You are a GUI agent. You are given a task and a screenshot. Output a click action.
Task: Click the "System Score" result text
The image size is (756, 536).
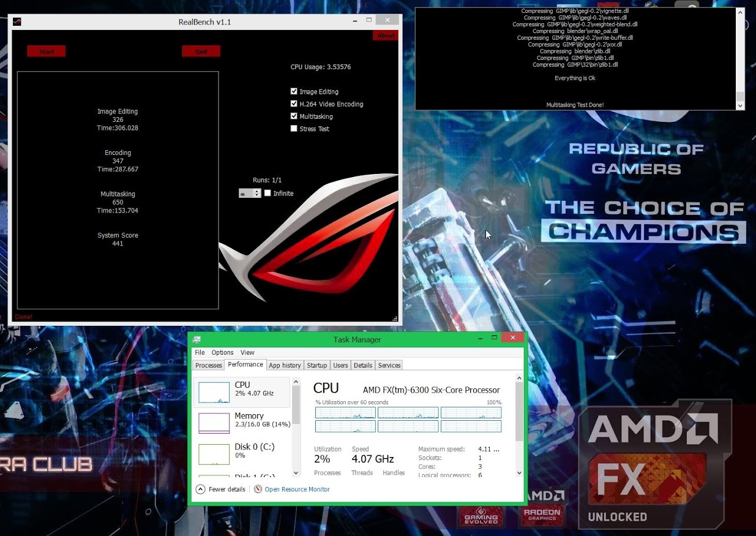pos(118,235)
